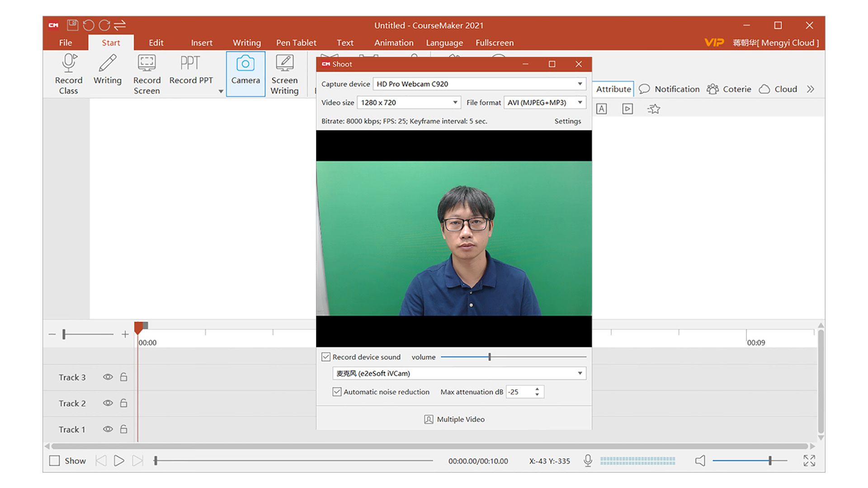Adjust the device sound volume slider

coord(514,357)
